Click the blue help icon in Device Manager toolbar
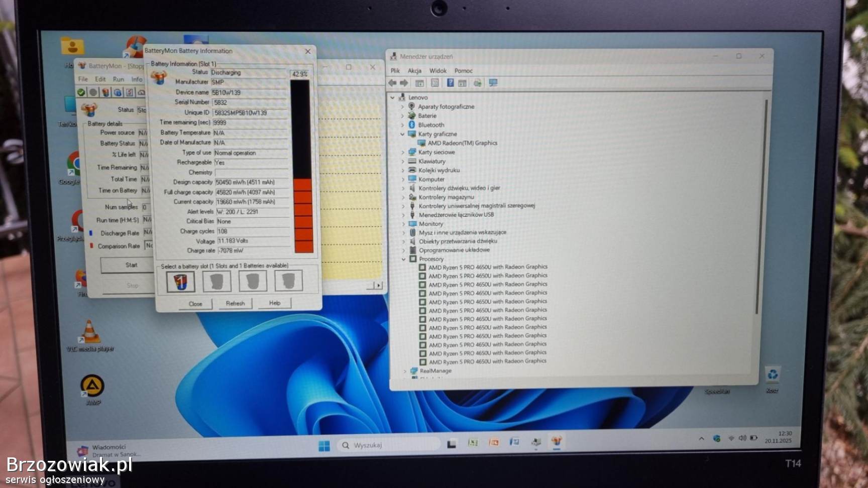The height and width of the screenshot is (488, 868). tap(450, 83)
